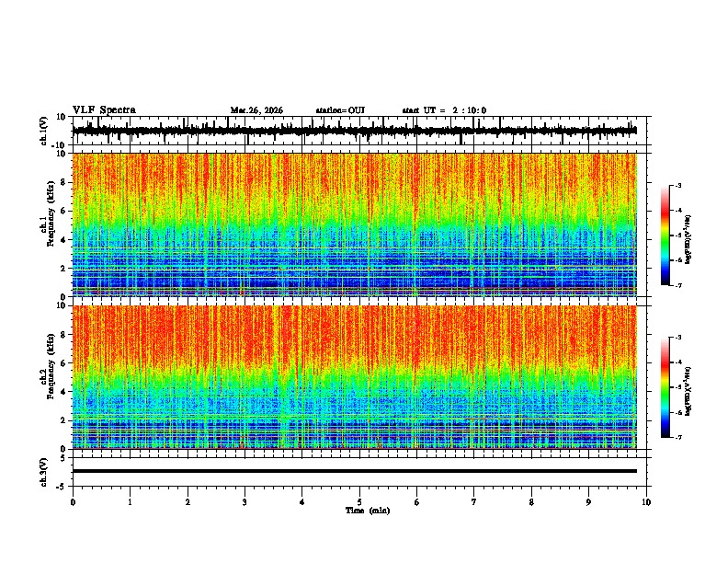The height and width of the screenshot is (563, 728).
Task: Click the '-7' label on ch.2 colorbar
Action: tap(678, 438)
